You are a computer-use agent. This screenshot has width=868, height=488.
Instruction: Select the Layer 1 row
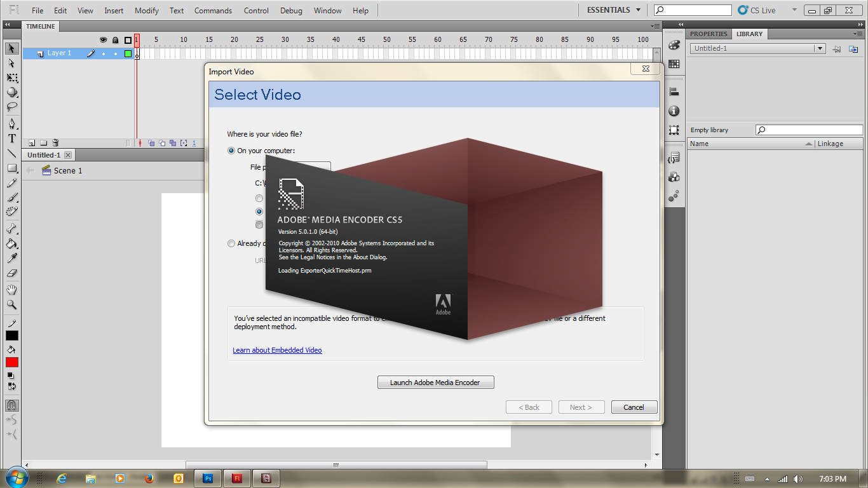[79, 54]
